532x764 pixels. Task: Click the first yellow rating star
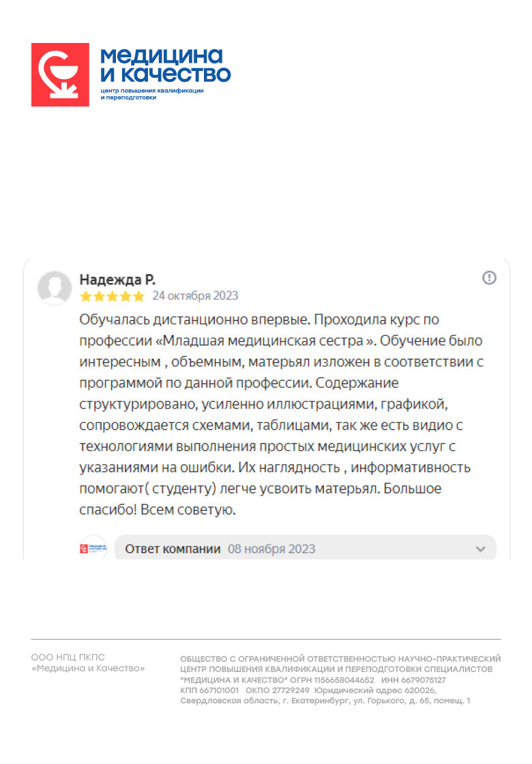(86, 296)
